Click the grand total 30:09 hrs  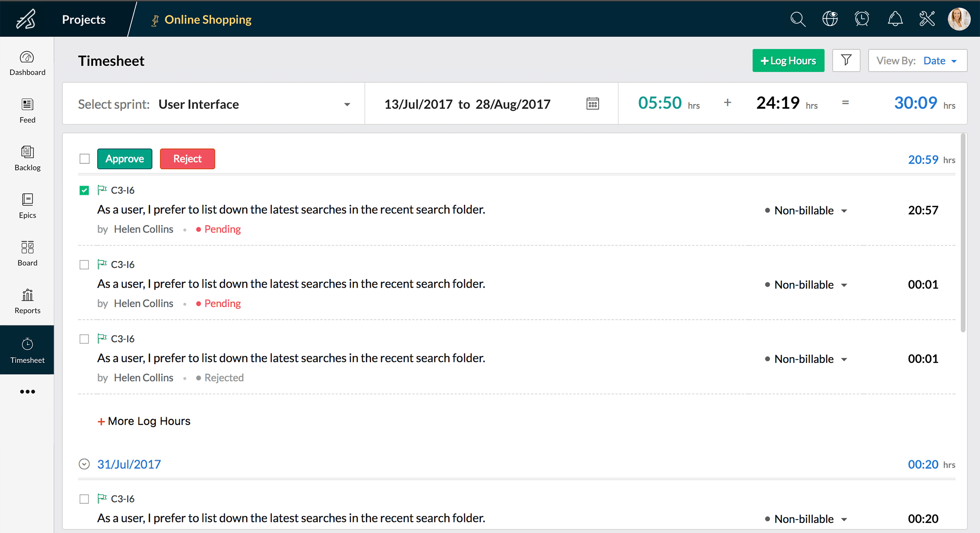[x=924, y=103]
